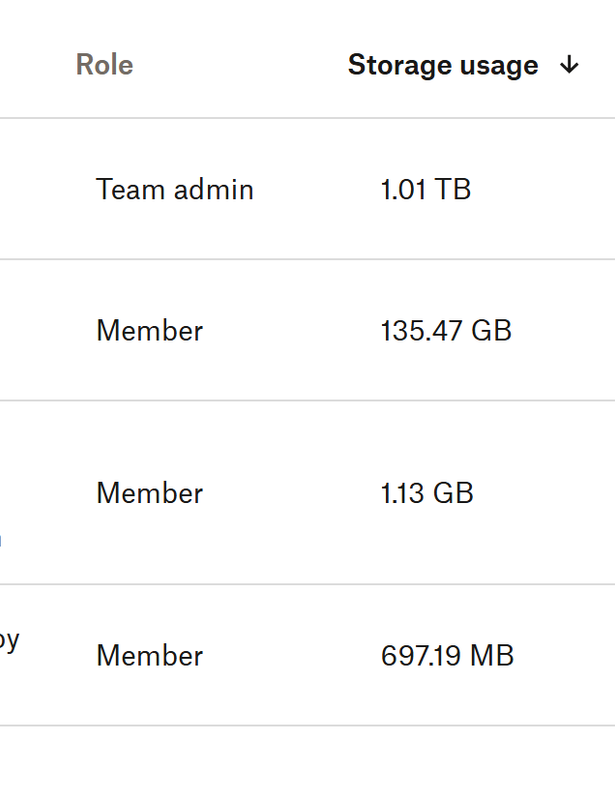Select Member role in the 1.13 GB row
This screenshot has height=800, width=615.
pos(149,493)
